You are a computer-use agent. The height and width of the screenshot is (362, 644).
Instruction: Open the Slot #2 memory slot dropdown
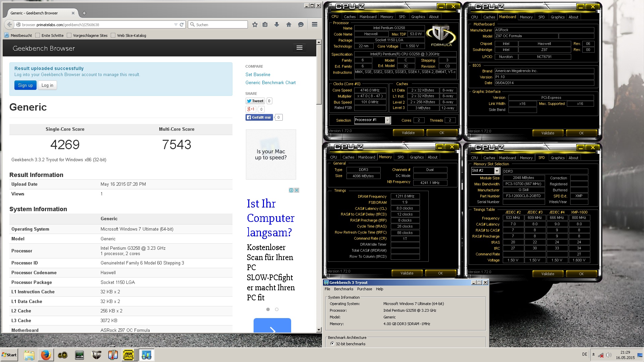click(497, 171)
